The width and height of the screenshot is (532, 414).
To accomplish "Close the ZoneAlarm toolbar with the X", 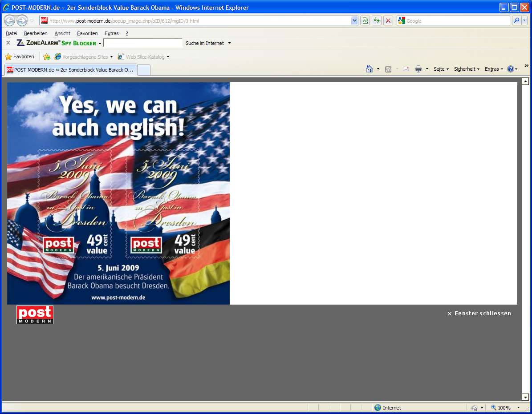I will 8,43.
